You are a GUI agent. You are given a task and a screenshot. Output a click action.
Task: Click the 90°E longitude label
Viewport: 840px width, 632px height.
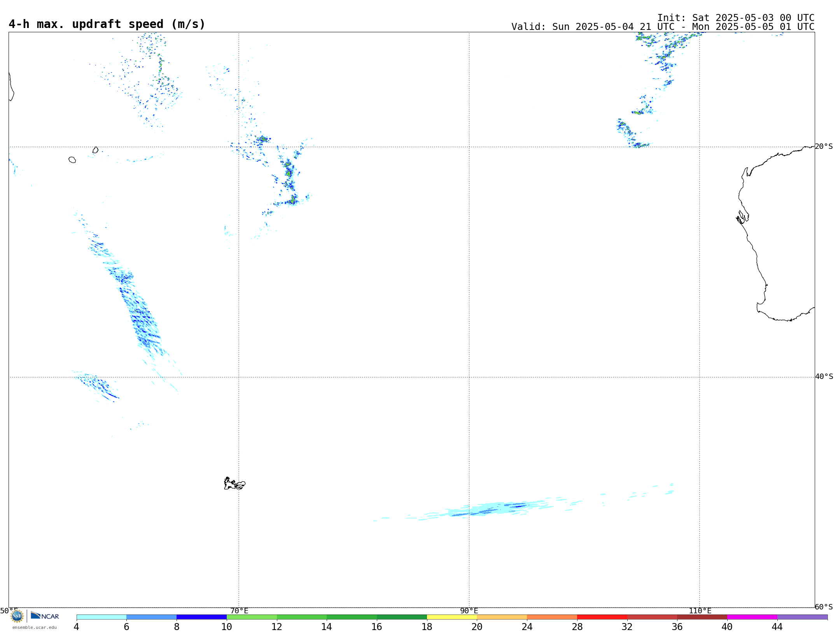(x=469, y=611)
